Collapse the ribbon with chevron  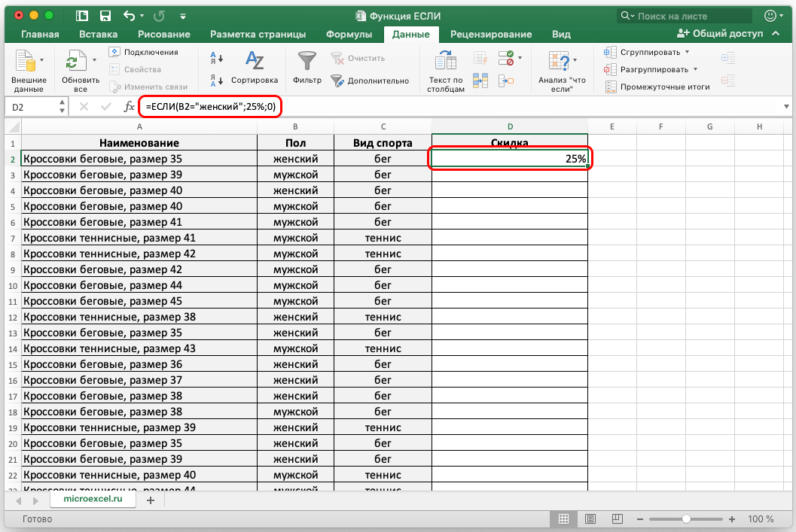776,33
